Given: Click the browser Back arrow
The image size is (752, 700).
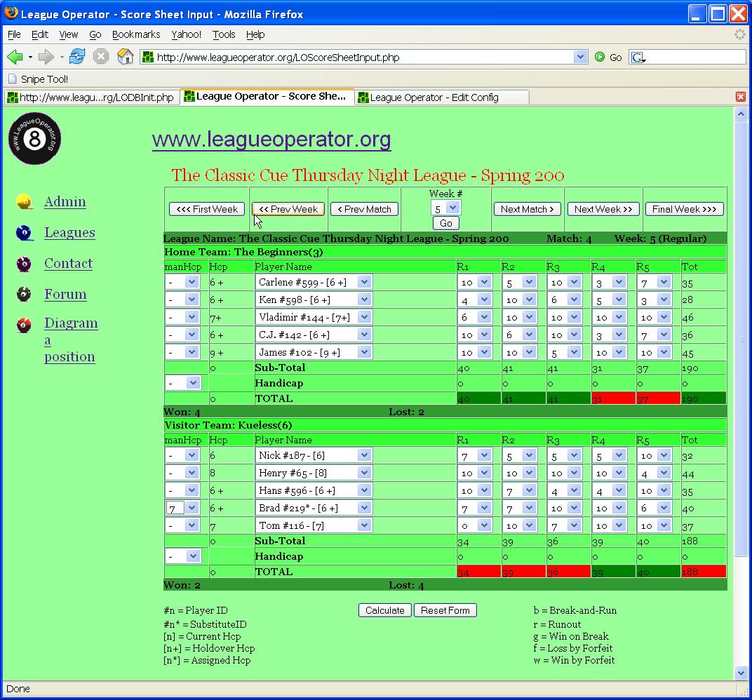Looking at the screenshot, I should (15, 57).
